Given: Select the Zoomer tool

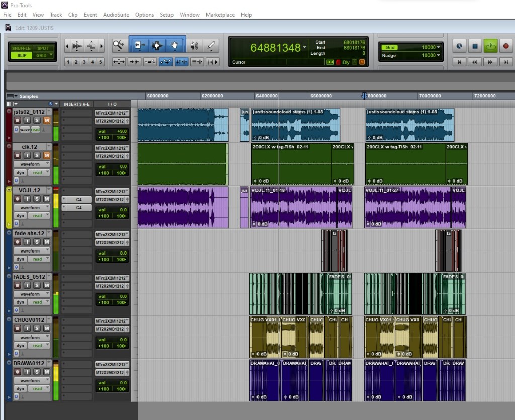Looking at the screenshot, I should point(119,46).
